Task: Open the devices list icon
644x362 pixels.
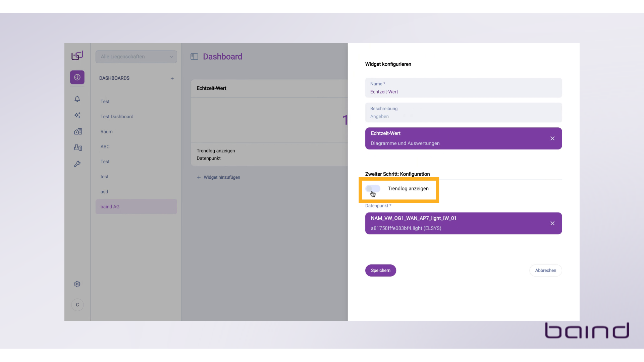Action: click(78, 147)
